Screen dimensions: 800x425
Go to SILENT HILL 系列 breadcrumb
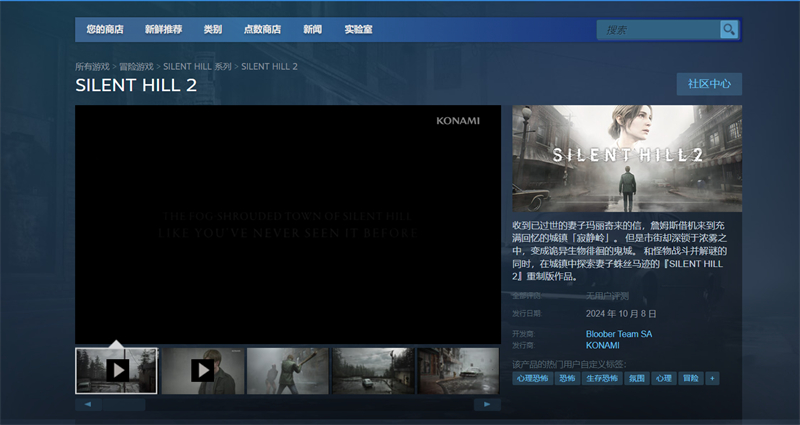coord(197,67)
